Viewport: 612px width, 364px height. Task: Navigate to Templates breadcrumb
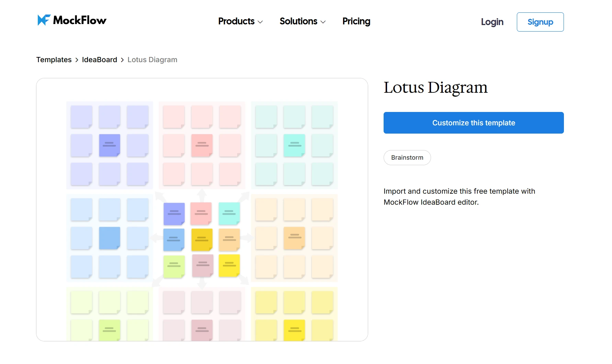coord(54,59)
